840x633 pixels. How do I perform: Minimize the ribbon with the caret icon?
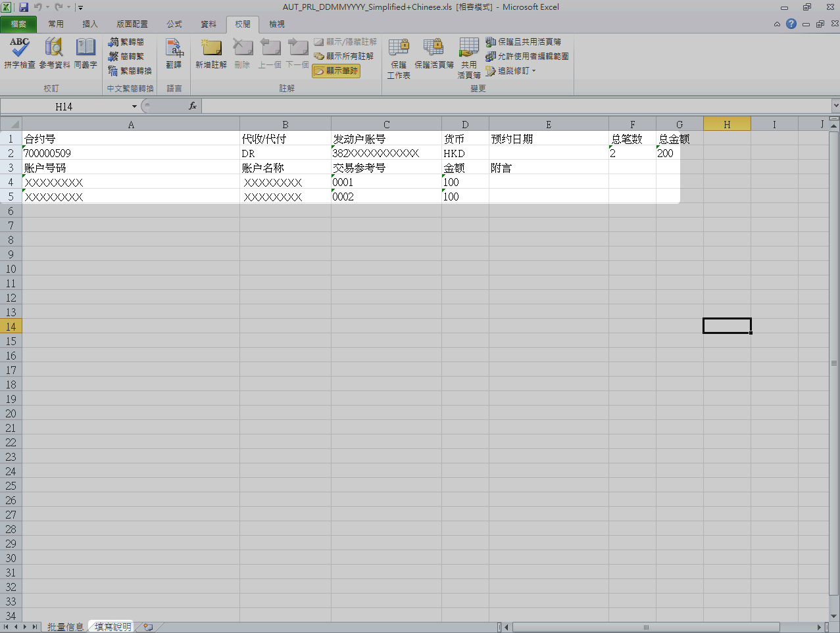[777, 24]
